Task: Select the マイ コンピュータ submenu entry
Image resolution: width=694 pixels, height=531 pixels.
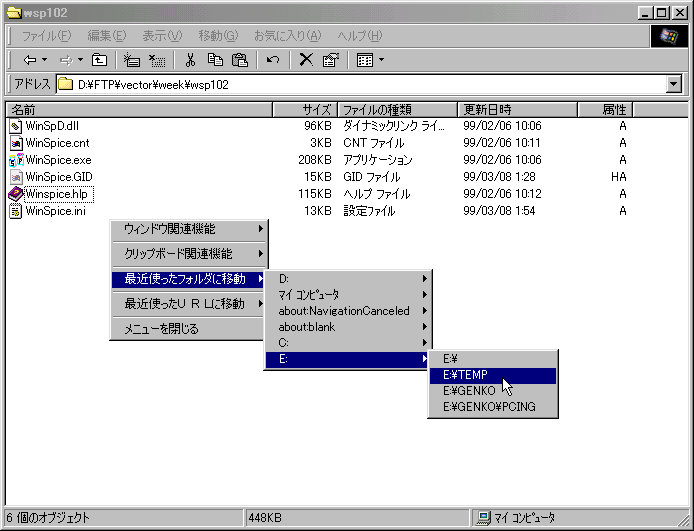Action: (x=348, y=295)
